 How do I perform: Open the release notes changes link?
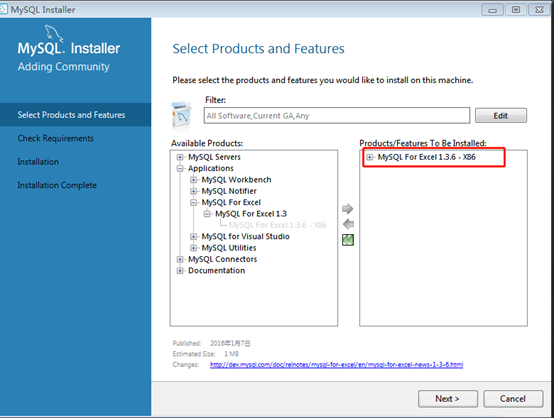coord(336,365)
